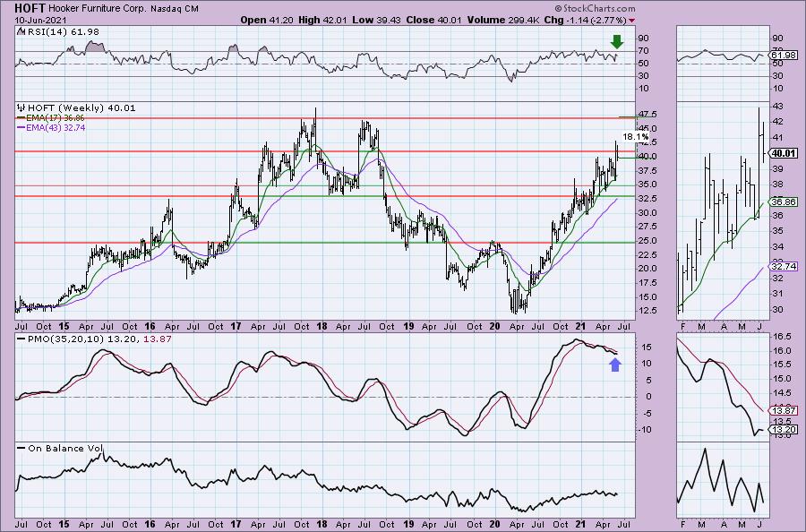Click the green line swatch for EMA(17)
The image size is (806, 532).
(x=21, y=118)
